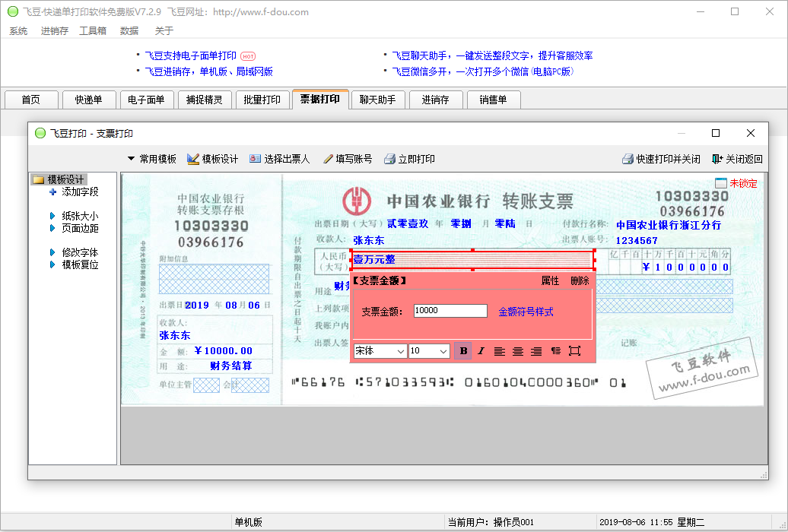The width and height of the screenshot is (788, 532).
Task: Open the 进销存 menu in the menu bar
Action: click(54, 30)
